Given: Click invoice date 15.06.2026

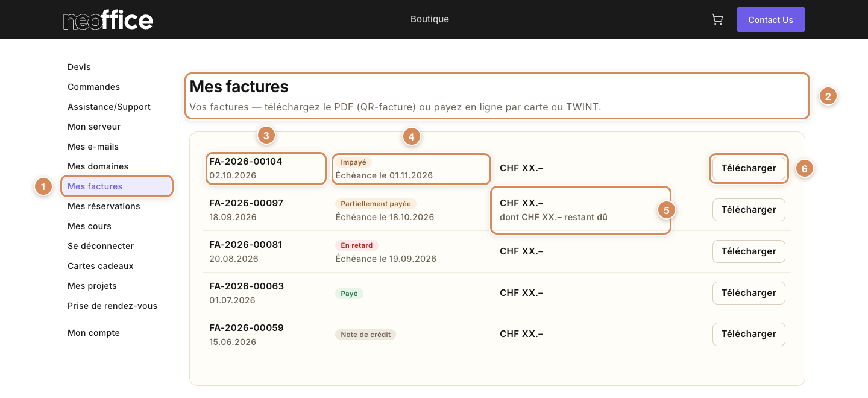Looking at the screenshot, I should (x=233, y=342).
